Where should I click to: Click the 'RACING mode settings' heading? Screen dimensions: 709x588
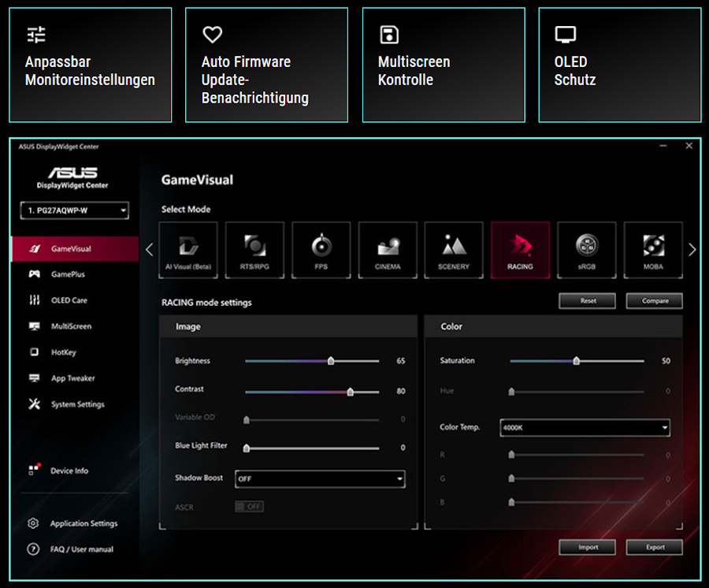206,302
